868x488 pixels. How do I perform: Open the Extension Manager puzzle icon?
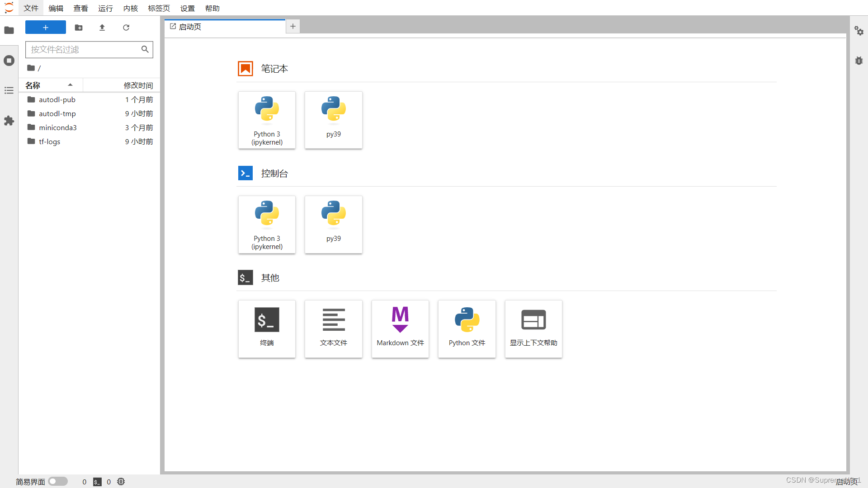pyautogui.click(x=9, y=121)
